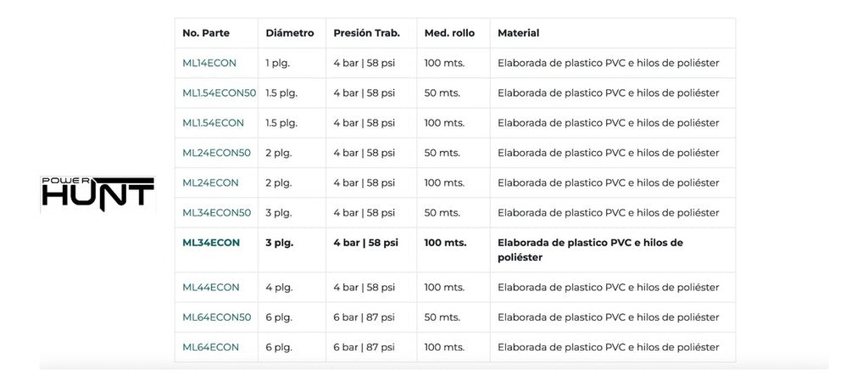
Task: Visit the ML64ECON50 part link
Action: pos(216,317)
